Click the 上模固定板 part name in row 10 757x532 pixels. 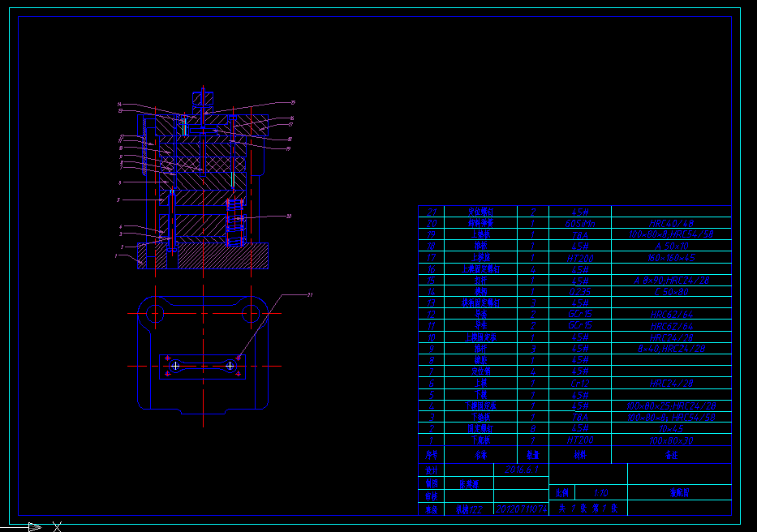(480, 337)
